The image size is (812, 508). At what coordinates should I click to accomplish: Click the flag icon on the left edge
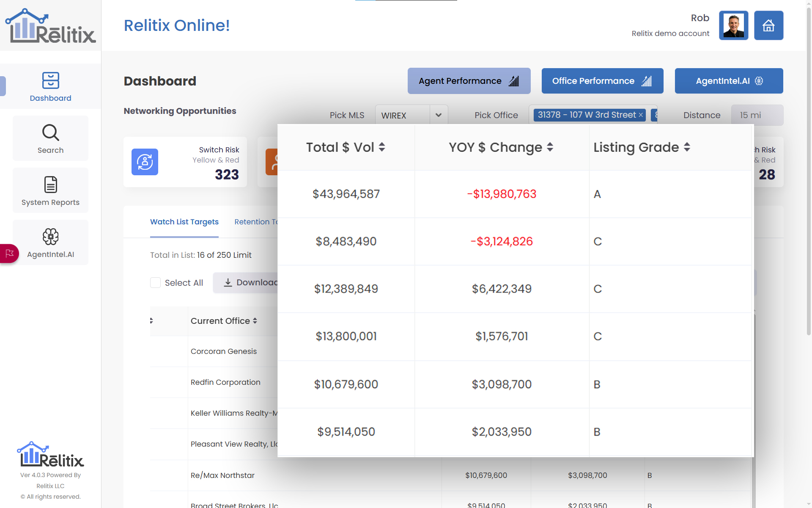click(x=9, y=254)
